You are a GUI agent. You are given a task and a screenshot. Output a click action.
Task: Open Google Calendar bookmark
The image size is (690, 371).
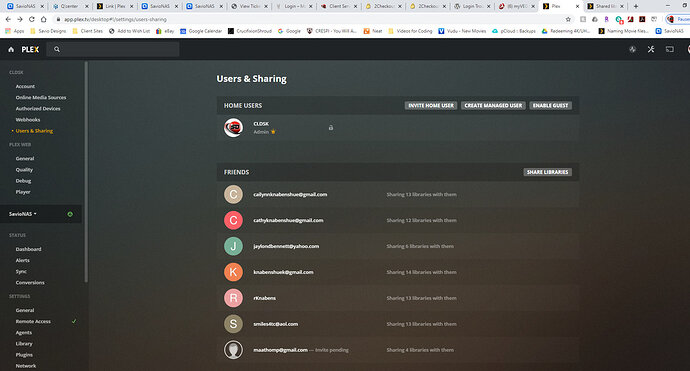[x=201, y=31]
